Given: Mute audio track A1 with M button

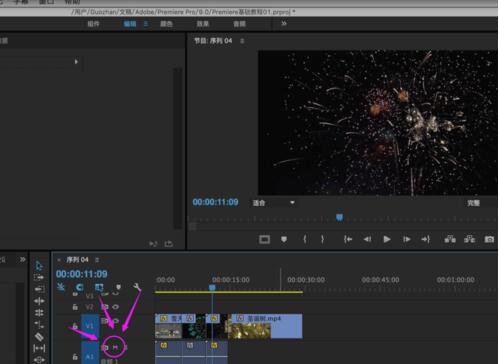Looking at the screenshot, I should pos(115,347).
